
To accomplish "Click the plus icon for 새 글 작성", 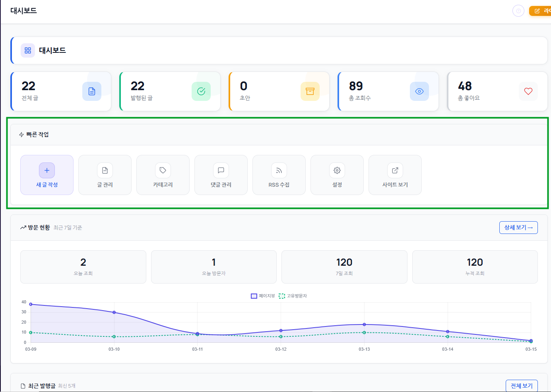I will coord(47,170).
